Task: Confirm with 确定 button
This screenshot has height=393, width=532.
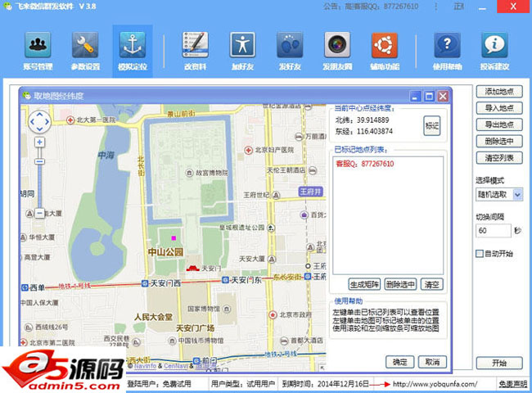Action: [x=399, y=362]
